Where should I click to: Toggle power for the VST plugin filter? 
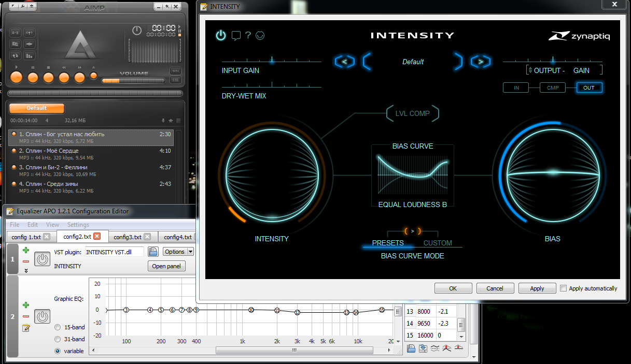[42, 258]
